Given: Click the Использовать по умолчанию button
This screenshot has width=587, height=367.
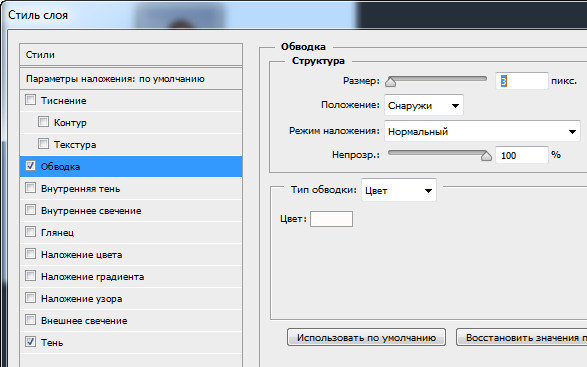Looking at the screenshot, I should (x=366, y=337).
